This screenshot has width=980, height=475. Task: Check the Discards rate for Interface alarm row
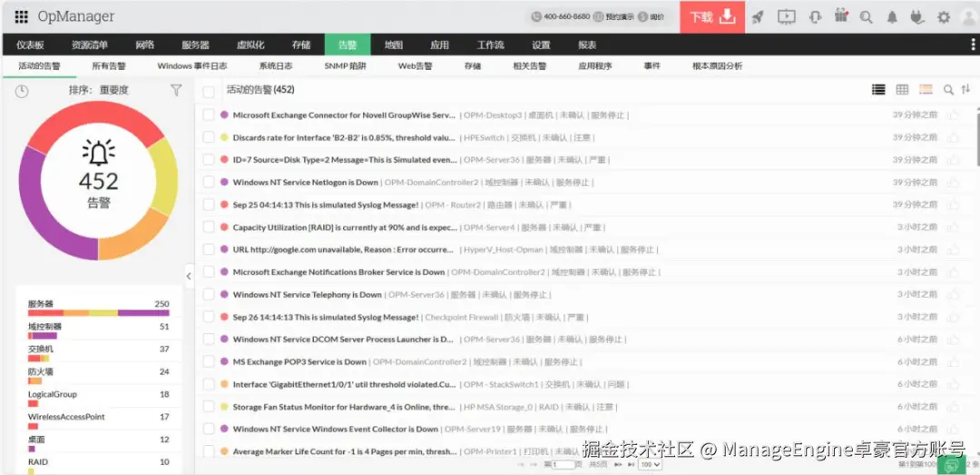pos(209,137)
